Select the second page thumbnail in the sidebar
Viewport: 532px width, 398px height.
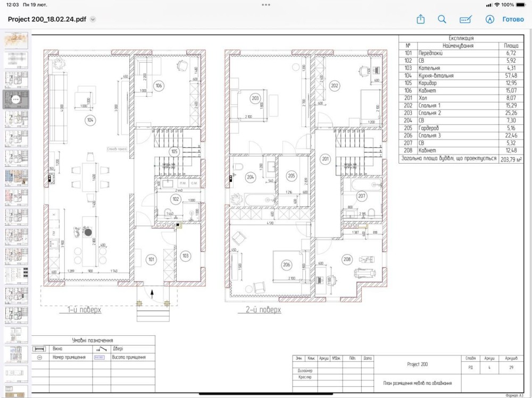[15, 60]
